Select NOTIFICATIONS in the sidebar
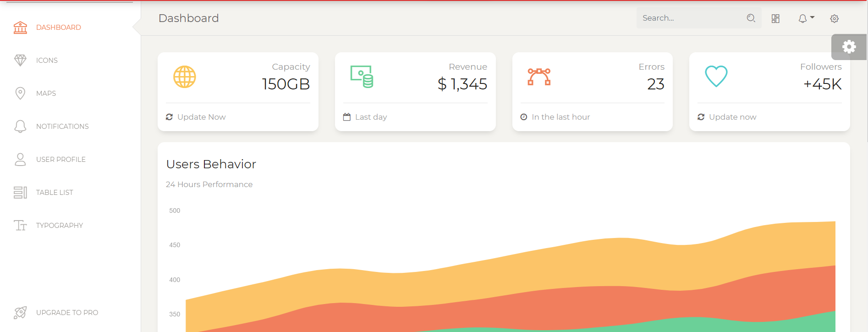The height and width of the screenshot is (332, 868). pyautogui.click(x=70, y=127)
